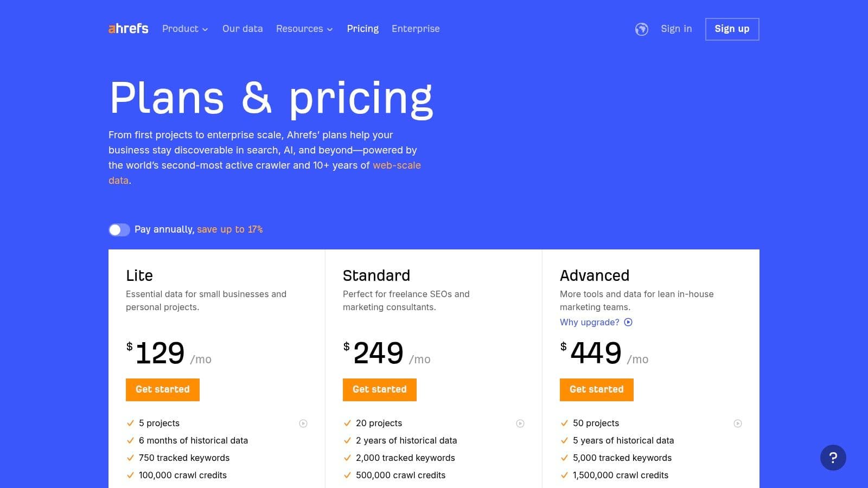Collapse the Product dropdown chevron
Viewport: 868px width, 488px height.
click(x=205, y=30)
